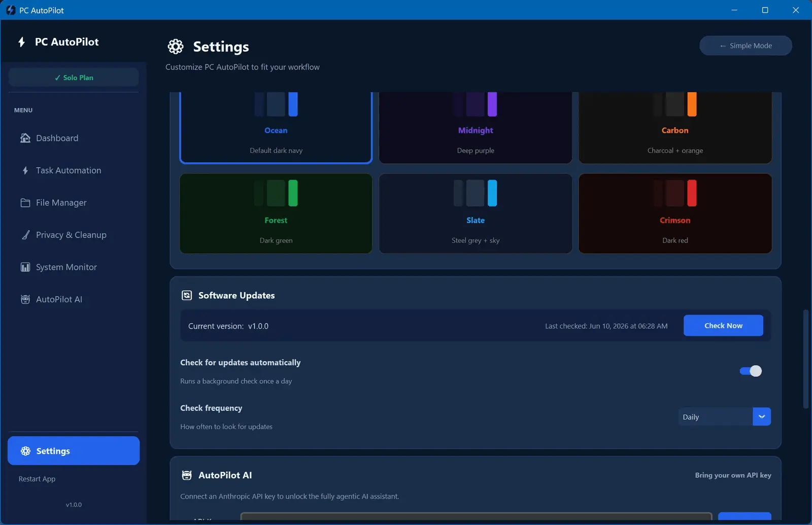Click 'Runs a background check once a day'
Viewport: 812px width, 525px height.
click(x=236, y=381)
